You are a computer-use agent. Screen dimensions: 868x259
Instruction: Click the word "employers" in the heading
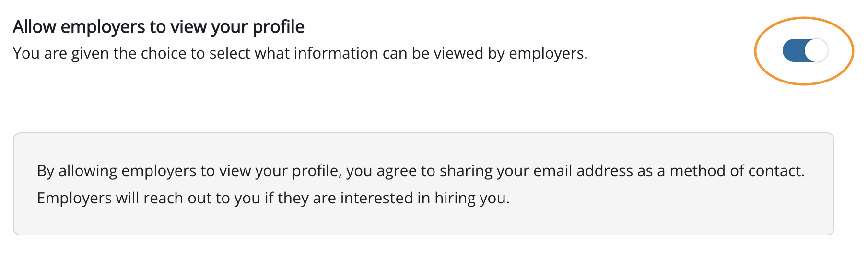pyautogui.click(x=103, y=27)
